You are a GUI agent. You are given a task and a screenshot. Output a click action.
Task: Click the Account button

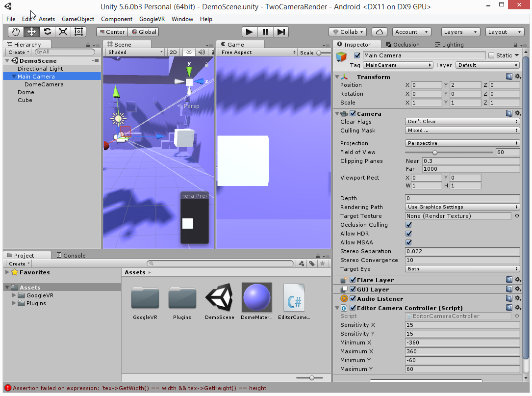(411, 32)
